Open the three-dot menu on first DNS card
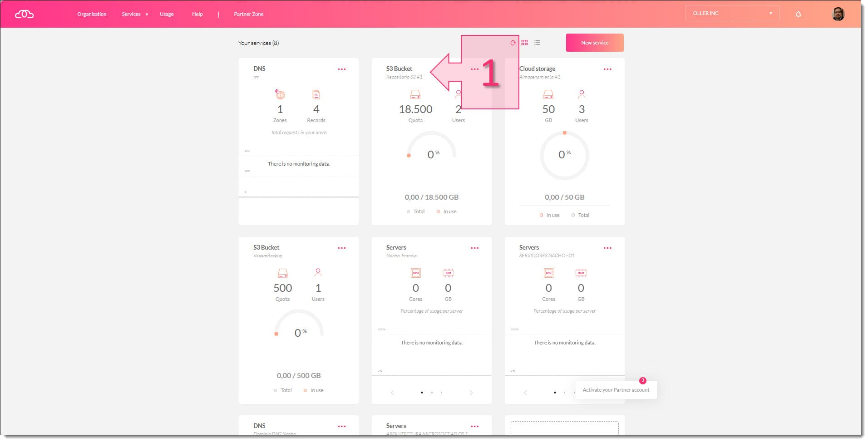 [x=342, y=69]
